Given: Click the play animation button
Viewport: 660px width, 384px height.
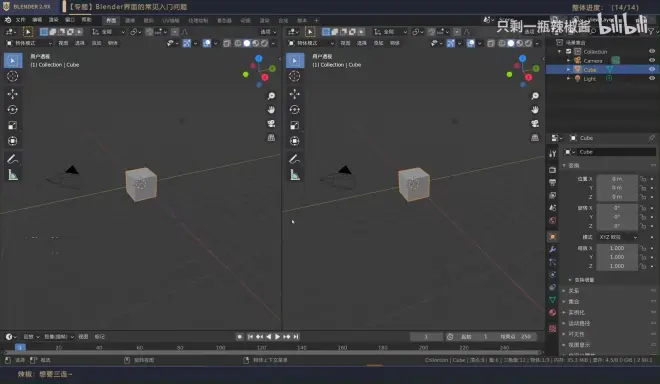Looking at the screenshot, I should (x=277, y=336).
